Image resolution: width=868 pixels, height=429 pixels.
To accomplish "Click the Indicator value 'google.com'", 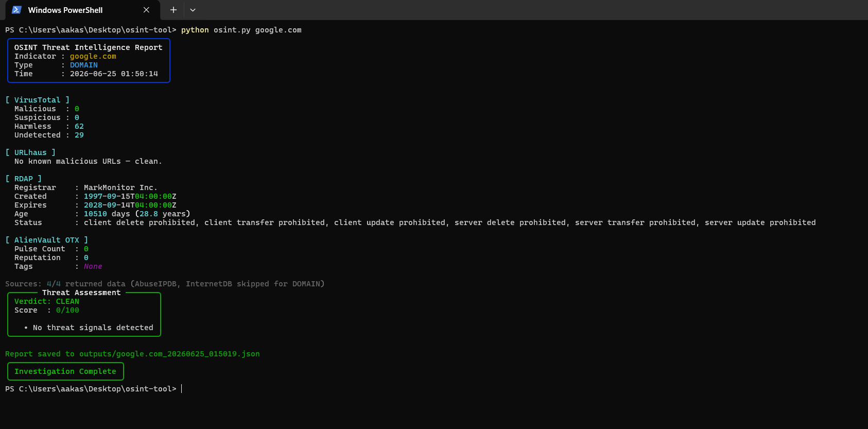I will pyautogui.click(x=93, y=56).
